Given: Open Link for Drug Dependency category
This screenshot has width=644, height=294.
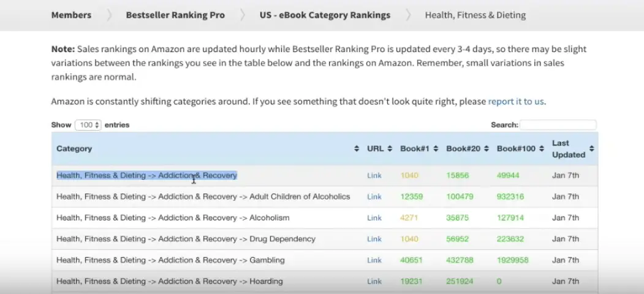Looking at the screenshot, I should coord(374,239).
